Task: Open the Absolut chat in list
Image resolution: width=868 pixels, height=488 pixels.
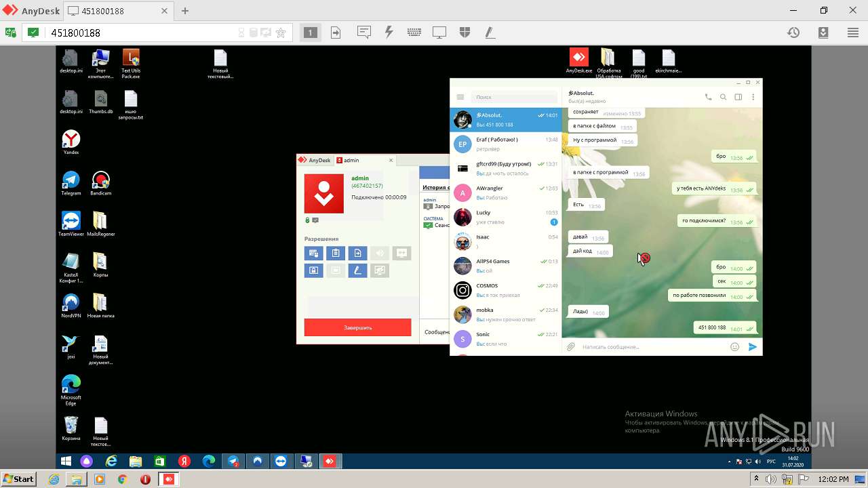Action: click(506, 120)
